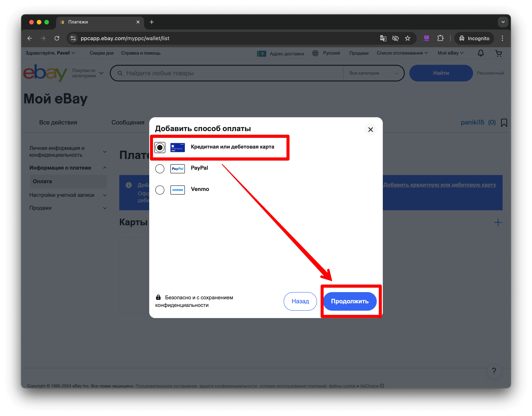Select the PayPal radio button
The image size is (532, 416).
click(160, 169)
